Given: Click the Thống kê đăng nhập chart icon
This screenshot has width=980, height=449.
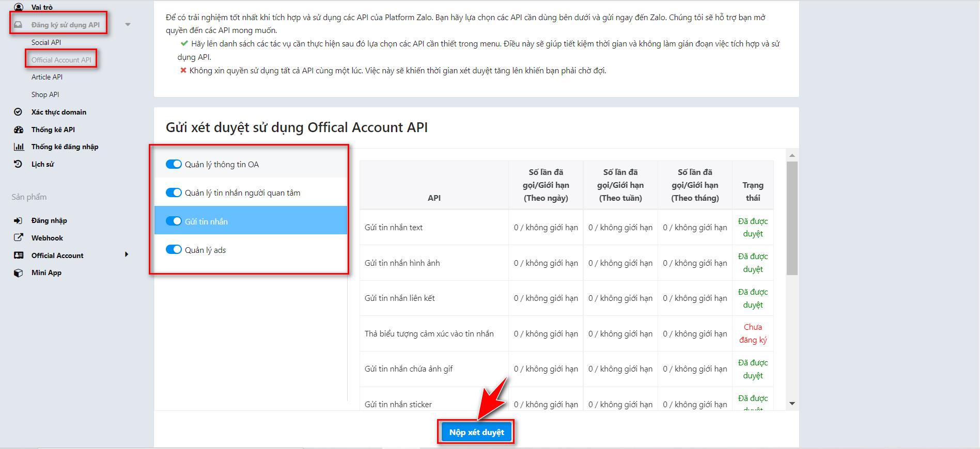Looking at the screenshot, I should pos(19,147).
